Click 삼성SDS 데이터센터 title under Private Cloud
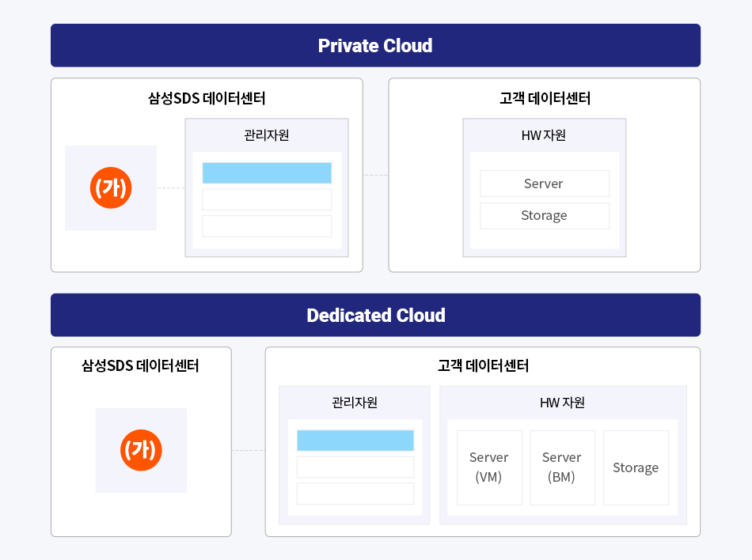The image size is (752, 560). point(207,99)
